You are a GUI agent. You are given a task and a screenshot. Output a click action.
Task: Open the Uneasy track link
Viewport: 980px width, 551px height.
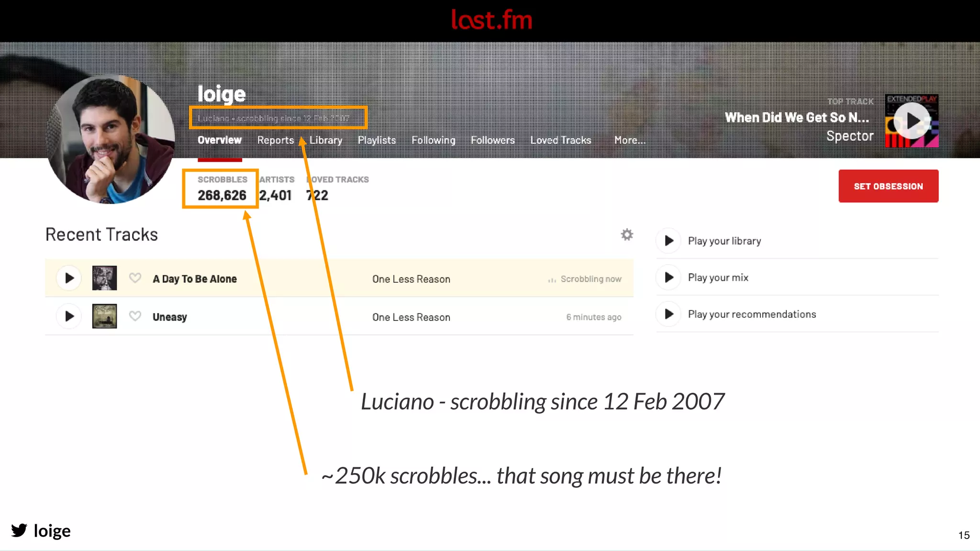pos(170,317)
